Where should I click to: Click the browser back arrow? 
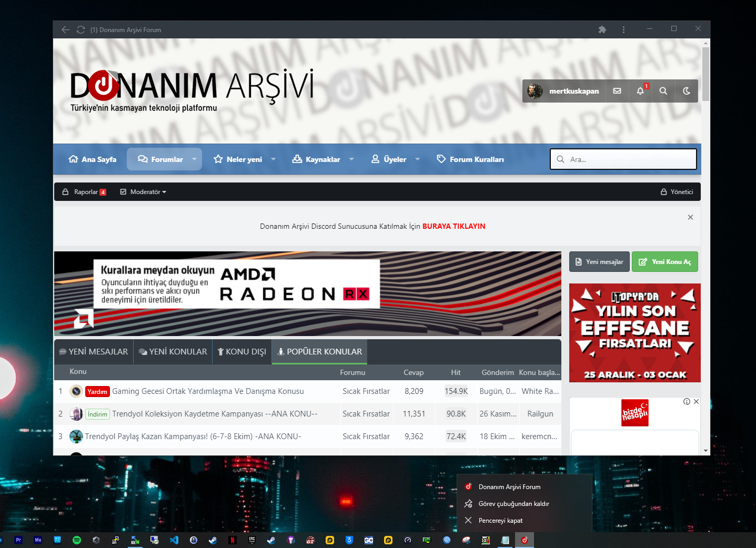coord(65,30)
